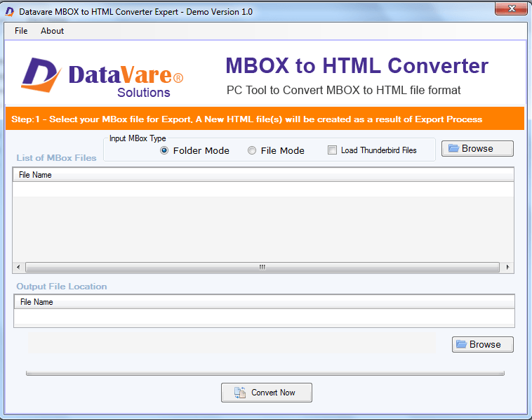
Task: Close the Datavare converter window
Action: 512,8
